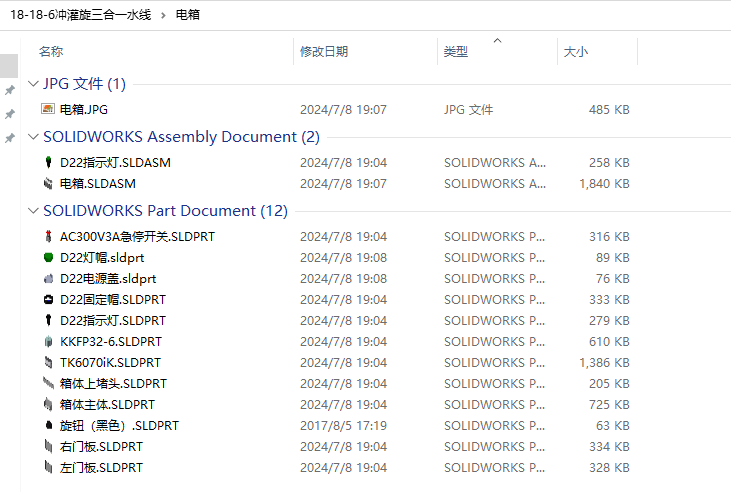Click the 610 KB size value
This screenshot has width=731, height=492.
coord(609,341)
